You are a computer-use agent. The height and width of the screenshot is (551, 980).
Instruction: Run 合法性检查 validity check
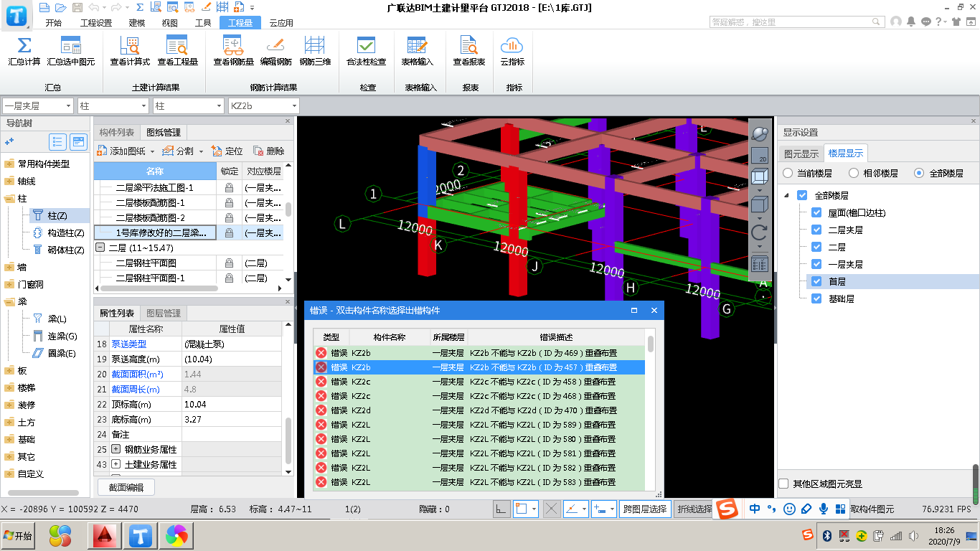pyautogui.click(x=366, y=51)
